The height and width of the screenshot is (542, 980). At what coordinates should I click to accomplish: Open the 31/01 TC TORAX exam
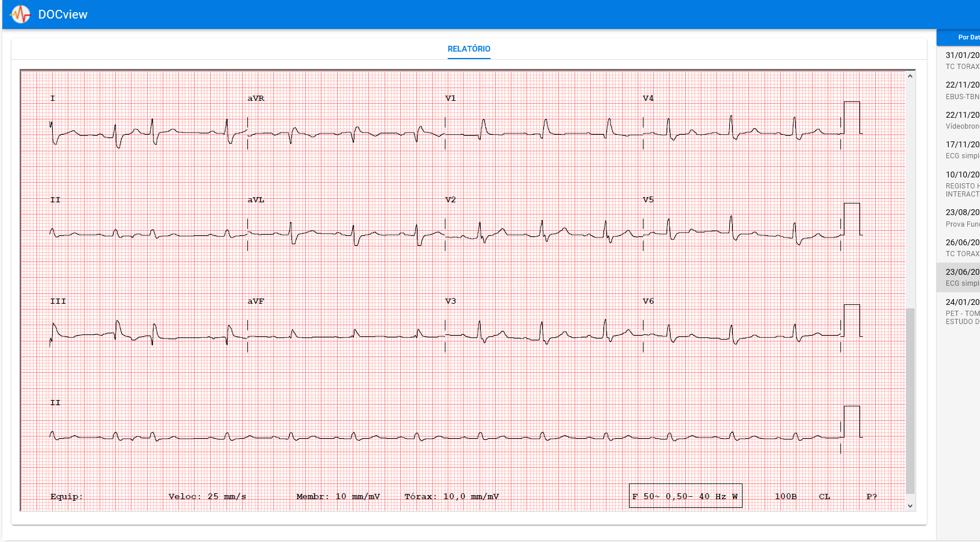click(x=961, y=60)
